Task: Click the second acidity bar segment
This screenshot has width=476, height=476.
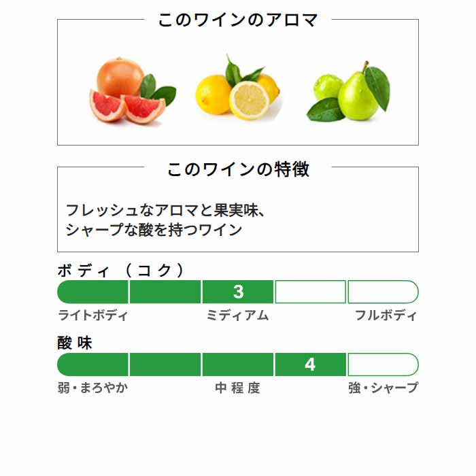Action: click(x=165, y=364)
